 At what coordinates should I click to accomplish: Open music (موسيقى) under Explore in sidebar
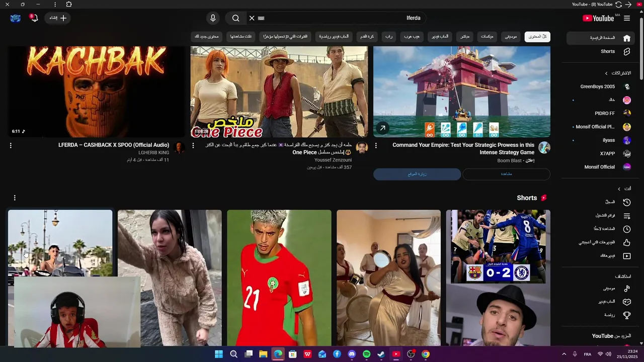602,289
